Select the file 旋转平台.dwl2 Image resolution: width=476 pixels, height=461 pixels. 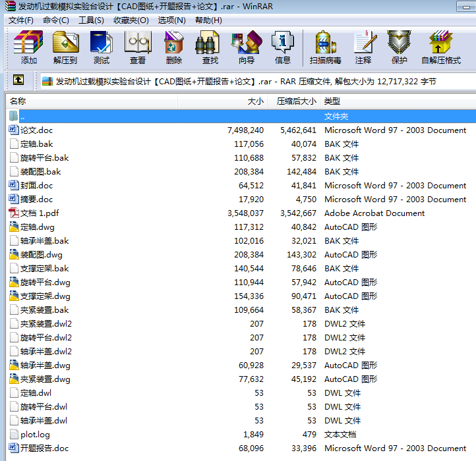(x=46, y=338)
